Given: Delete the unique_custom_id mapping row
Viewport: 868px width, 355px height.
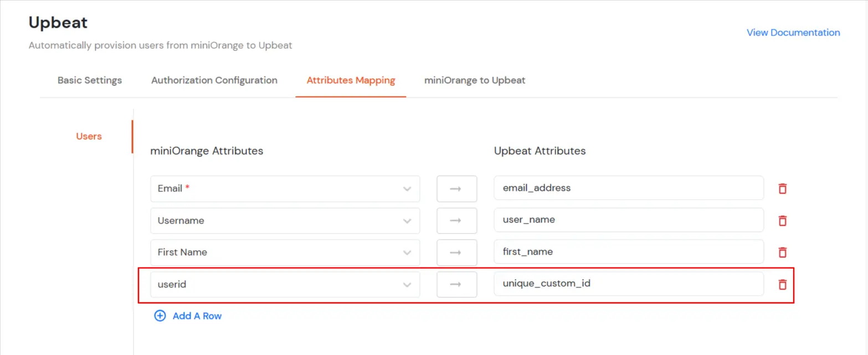Looking at the screenshot, I should [782, 285].
